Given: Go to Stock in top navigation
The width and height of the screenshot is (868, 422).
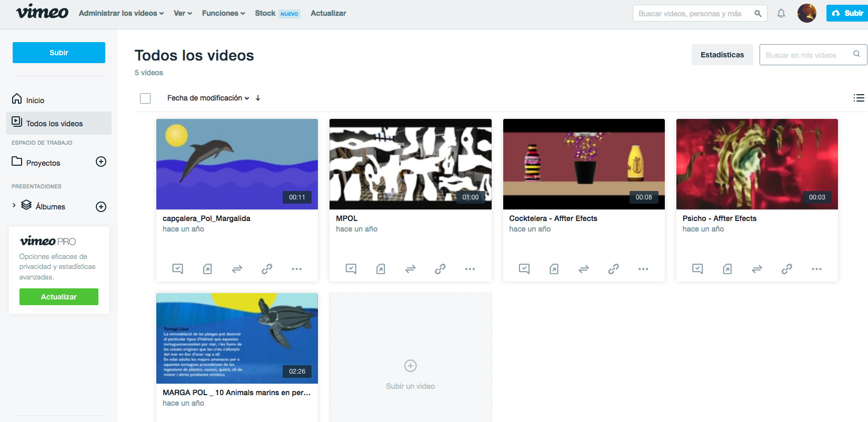Looking at the screenshot, I should (x=265, y=13).
